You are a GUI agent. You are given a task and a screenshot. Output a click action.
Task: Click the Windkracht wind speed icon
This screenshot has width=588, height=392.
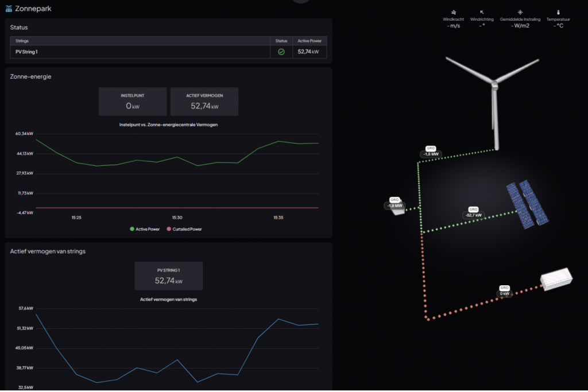(453, 12)
